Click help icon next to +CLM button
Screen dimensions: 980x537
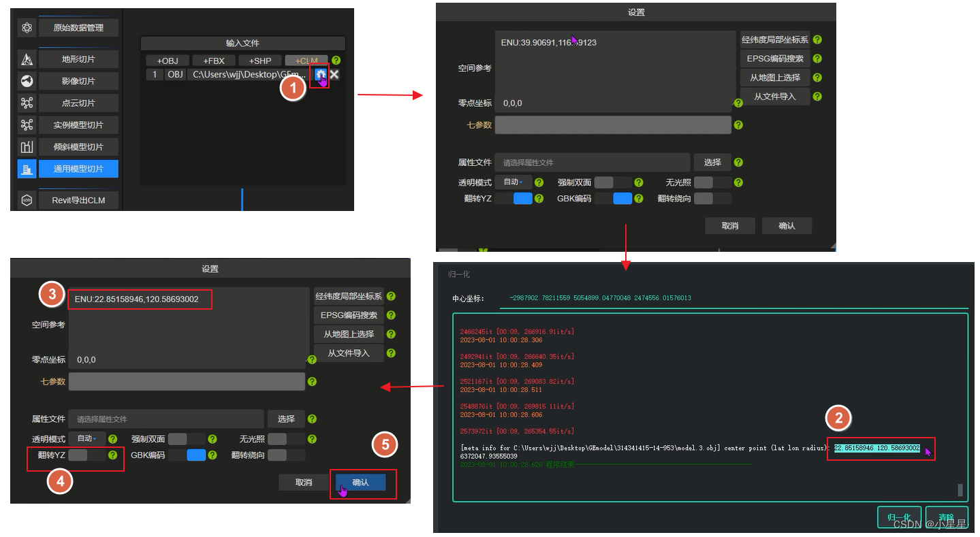click(336, 61)
